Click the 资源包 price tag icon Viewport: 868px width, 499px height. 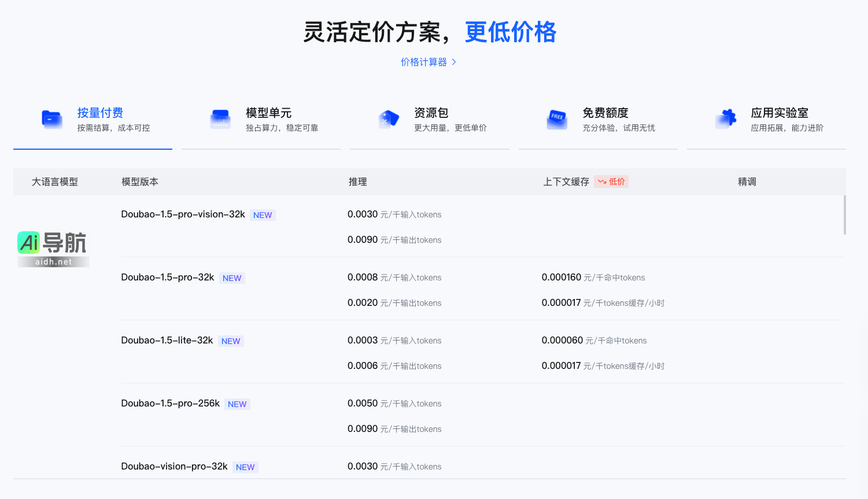pyautogui.click(x=389, y=119)
